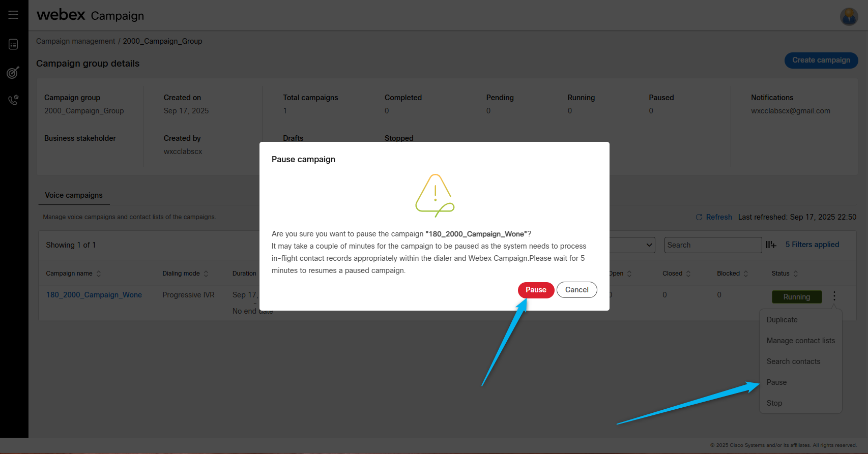
Task: Open the column settings icon
Action: (771, 245)
